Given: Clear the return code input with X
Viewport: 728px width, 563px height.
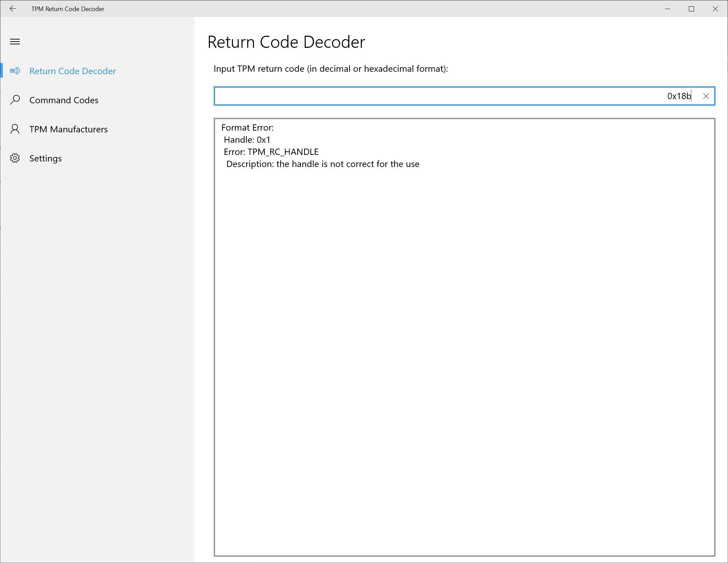Looking at the screenshot, I should click(705, 96).
